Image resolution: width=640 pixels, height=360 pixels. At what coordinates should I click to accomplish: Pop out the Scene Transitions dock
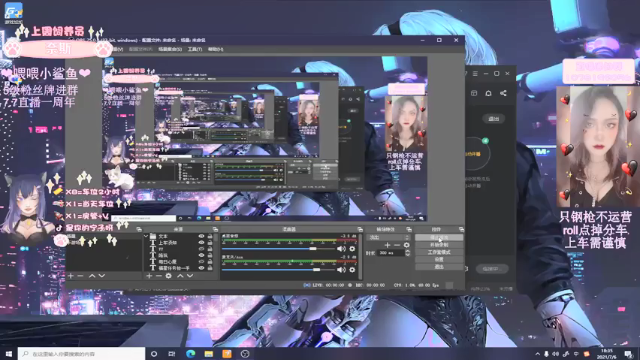point(409,229)
